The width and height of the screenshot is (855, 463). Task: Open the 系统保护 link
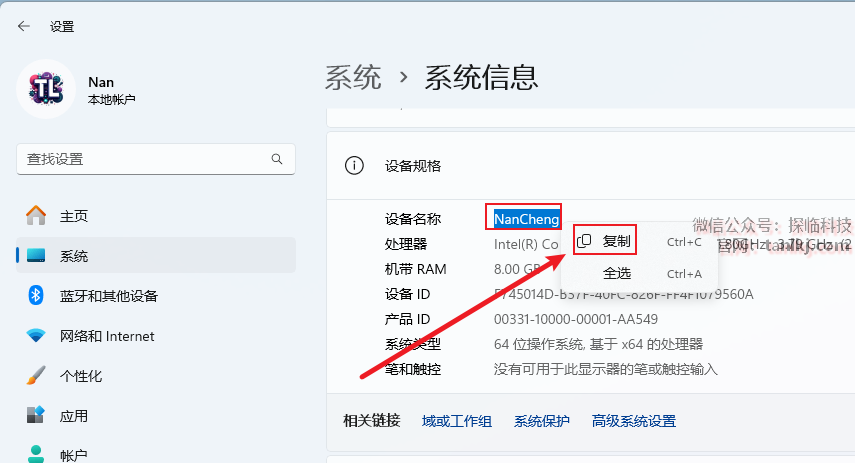[541, 421]
